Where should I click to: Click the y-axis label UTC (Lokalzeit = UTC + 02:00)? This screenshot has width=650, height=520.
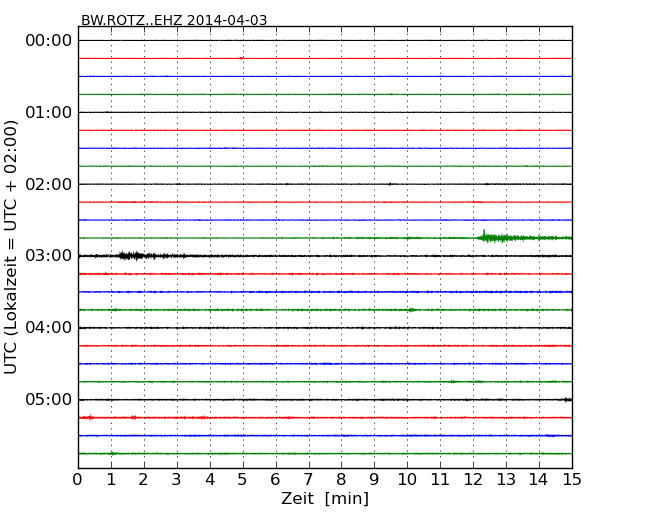point(10,247)
